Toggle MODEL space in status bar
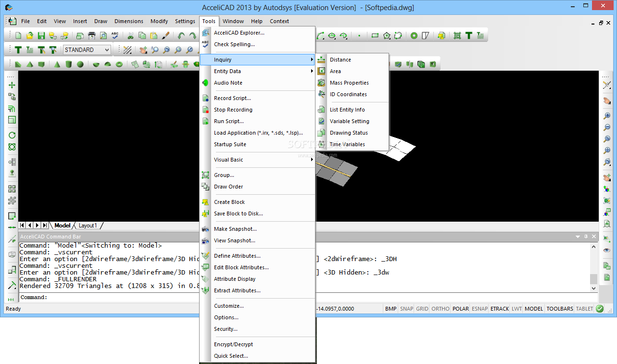The image size is (617, 364). (x=534, y=309)
